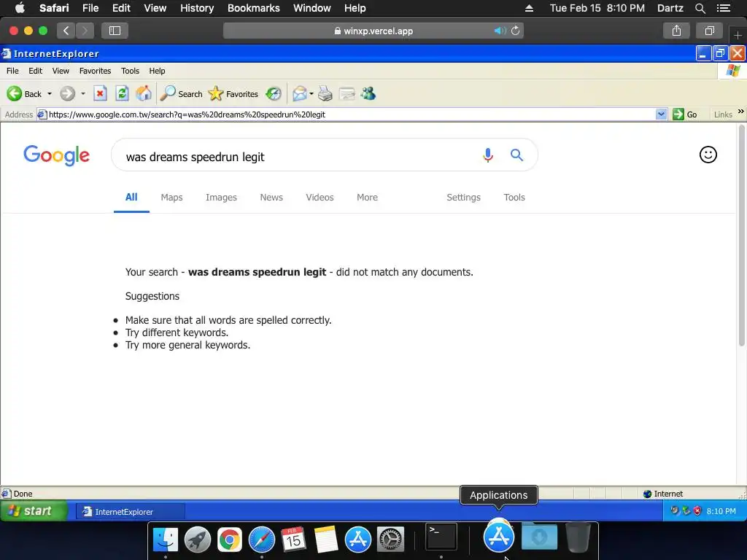
Task: Open Google's Settings dropdown
Action: tap(463, 197)
